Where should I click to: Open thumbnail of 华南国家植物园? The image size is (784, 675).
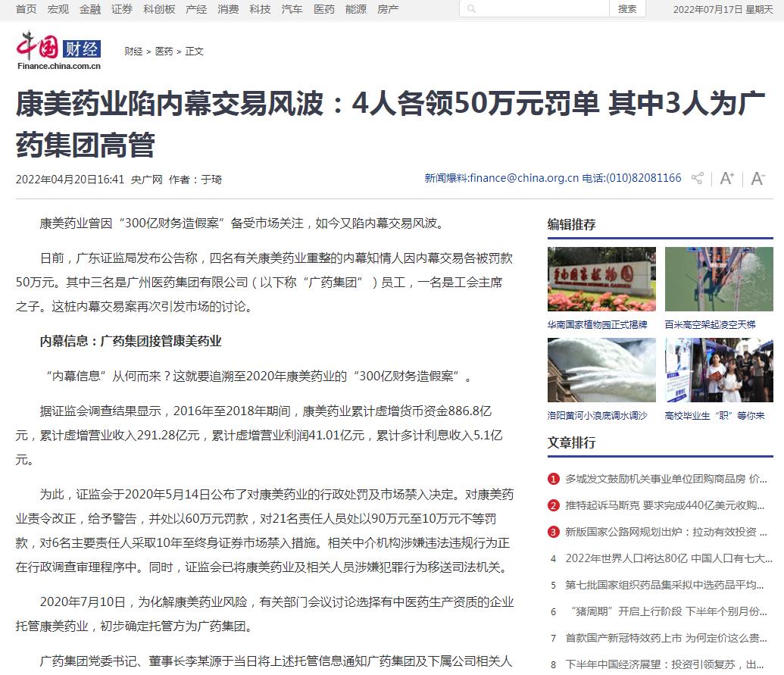[601, 279]
